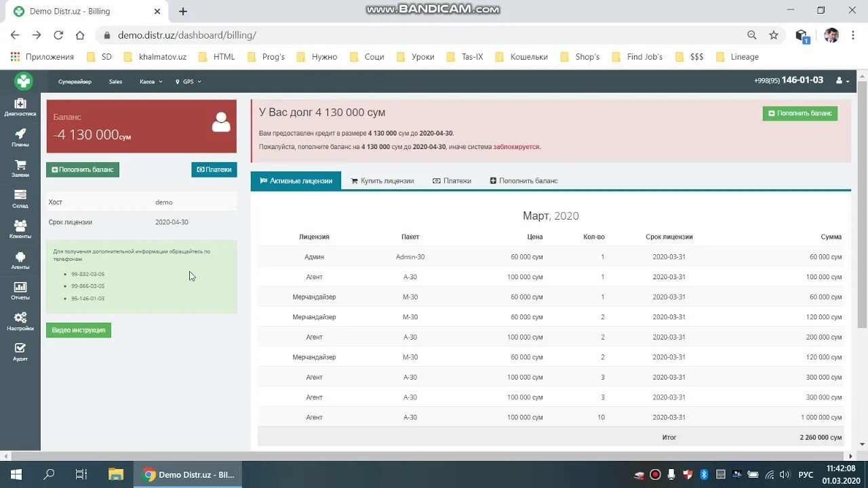Reload the page with browser refresh icon
Viewport: 868px width, 488px height.
58,35
